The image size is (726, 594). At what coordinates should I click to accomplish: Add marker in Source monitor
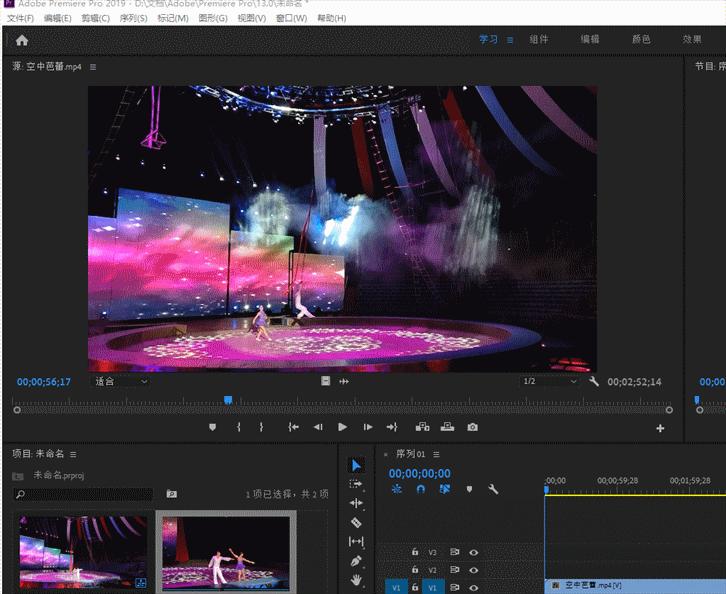(213, 427)
